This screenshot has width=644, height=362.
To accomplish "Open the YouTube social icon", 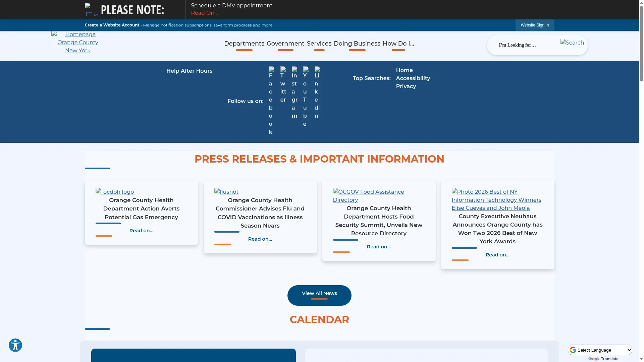I will (306, 97).
